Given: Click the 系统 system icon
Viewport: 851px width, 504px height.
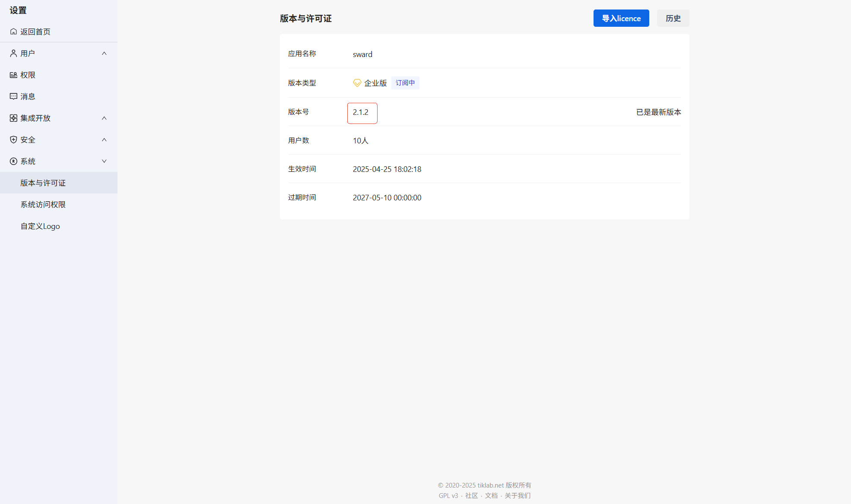Looking at the screenshot, I should click(x=13, y=161).
